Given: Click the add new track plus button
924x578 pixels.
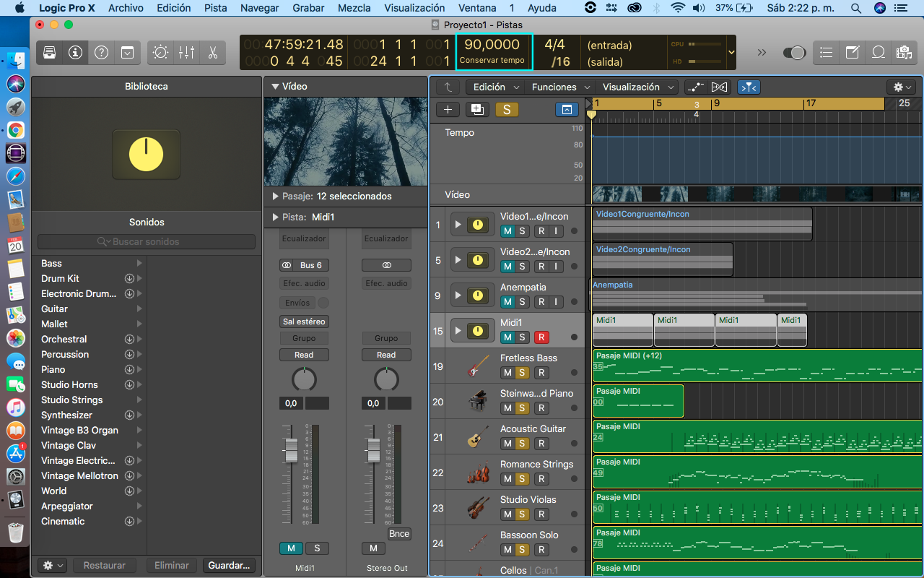Looking at the screenshot, I should pyautogui.click(x=448, y=109).
